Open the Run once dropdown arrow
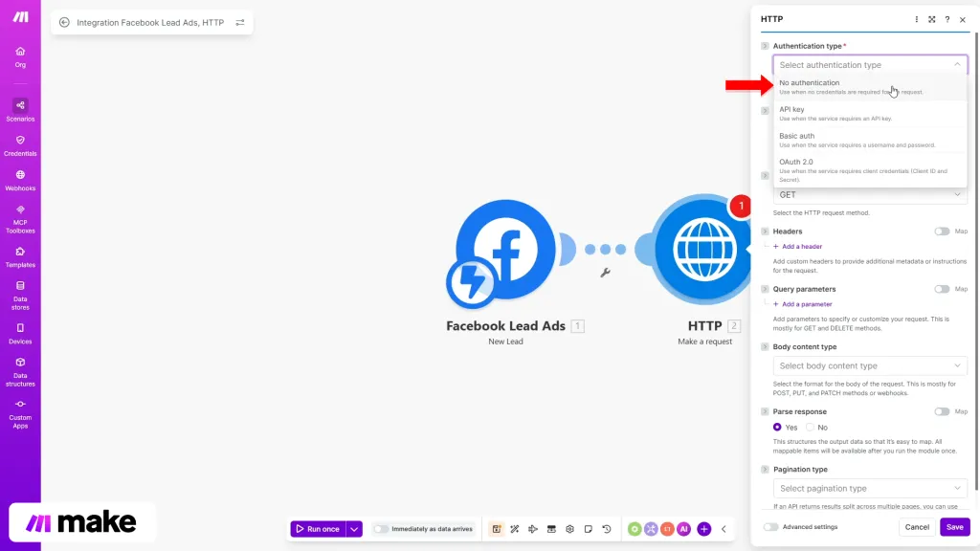The height and width of the screenshot is (551, 980). (354, 529)
